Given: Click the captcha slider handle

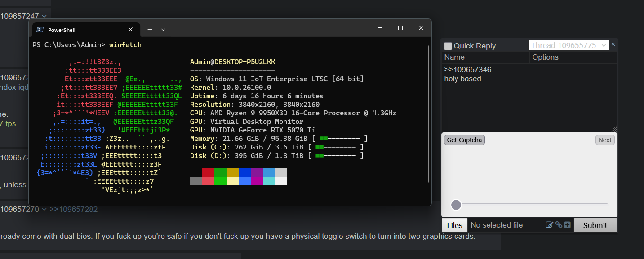Looking at the screenshot, I should click(456, 205).
